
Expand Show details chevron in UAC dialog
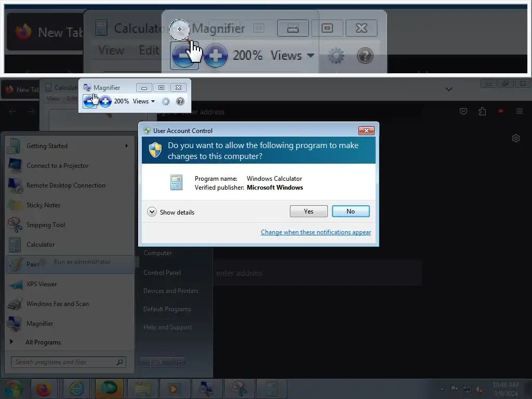(152, 212)
